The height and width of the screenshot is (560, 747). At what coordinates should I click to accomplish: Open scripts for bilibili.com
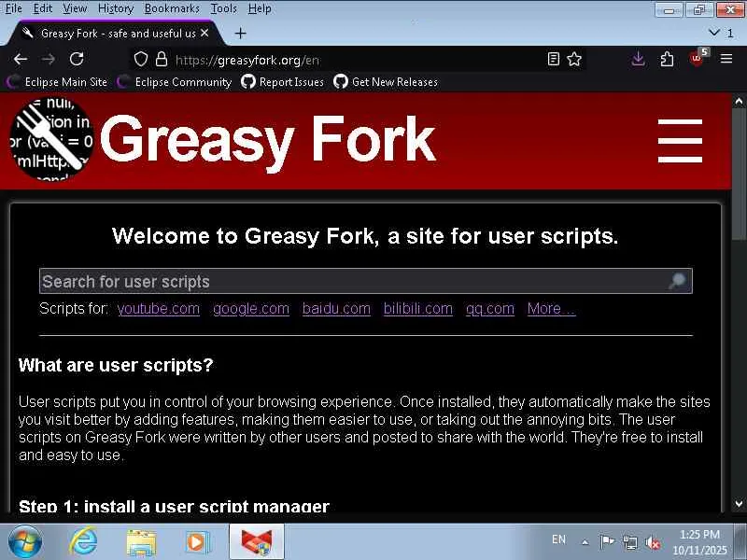(x=418, y=309)
